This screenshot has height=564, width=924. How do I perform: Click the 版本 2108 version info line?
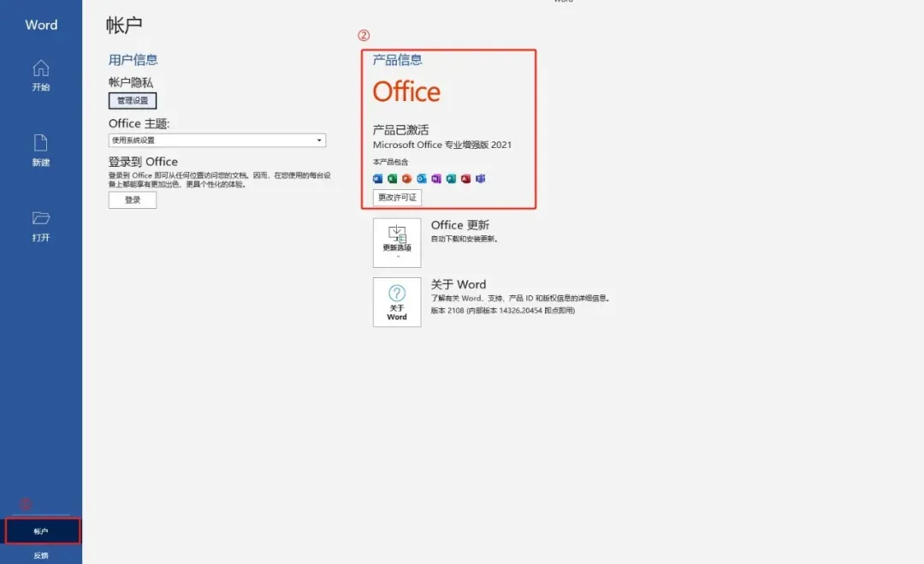[x=503, y=311]
